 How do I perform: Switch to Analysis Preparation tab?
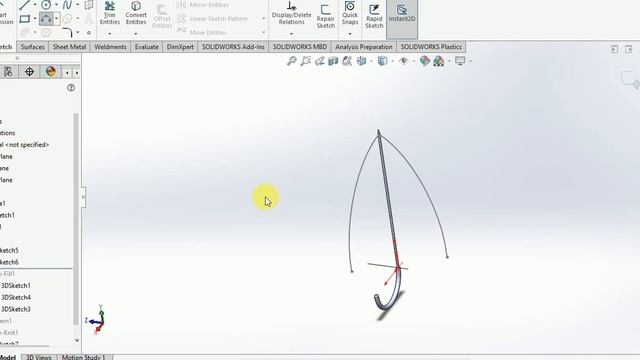(364, 47)
